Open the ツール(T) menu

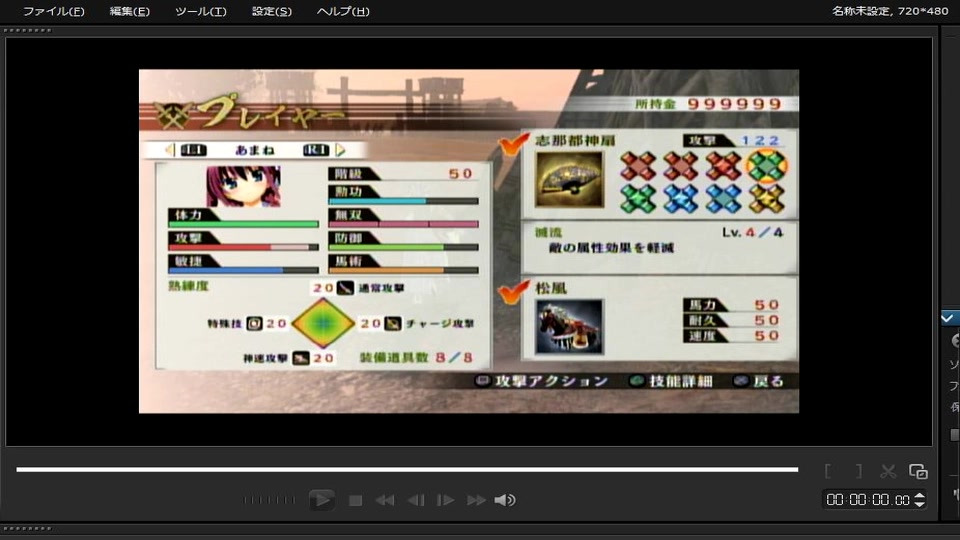click(200, 11)
